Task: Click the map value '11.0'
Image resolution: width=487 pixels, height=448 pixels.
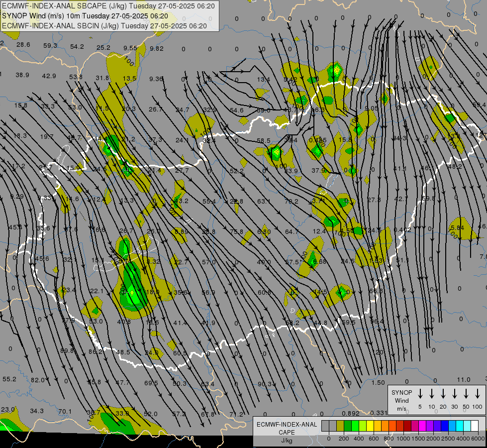Action: [x=464, y=380]
